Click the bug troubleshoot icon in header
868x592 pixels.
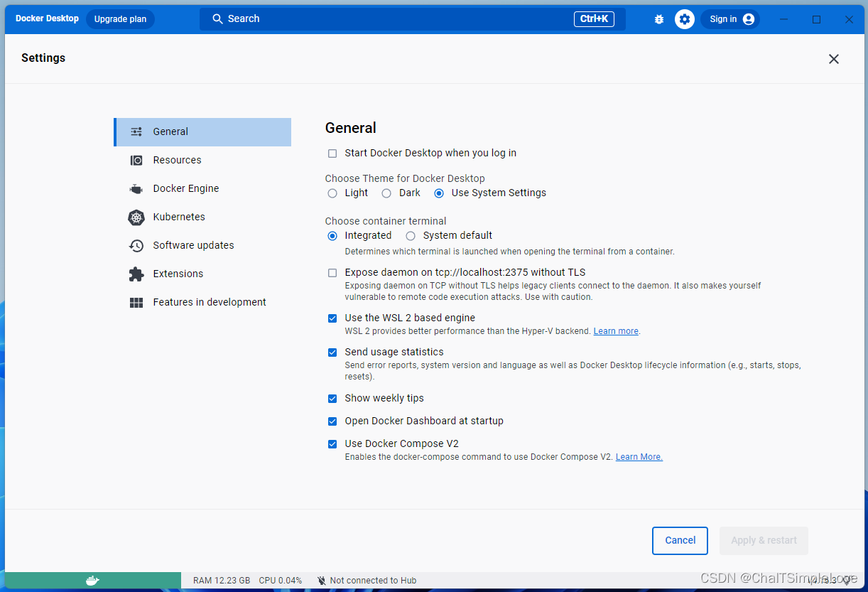pyautogui.click(x=659, y=19)
